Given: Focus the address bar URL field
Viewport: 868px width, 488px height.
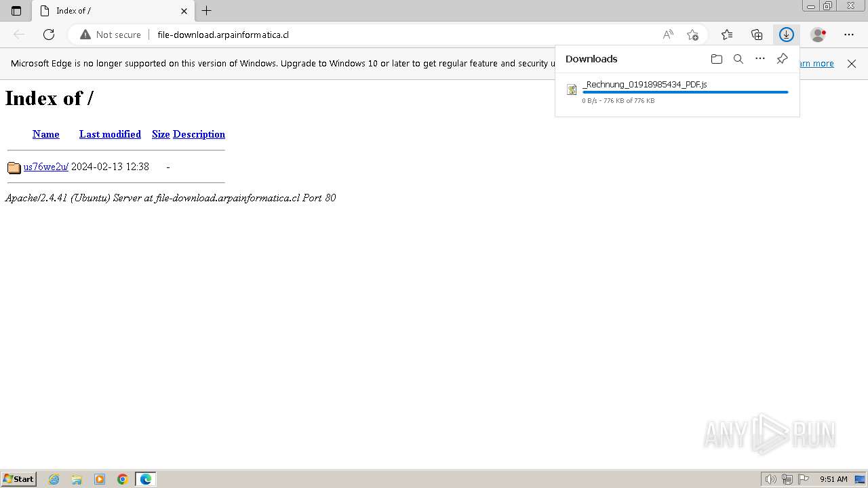Looking at the screenshot, I should (x=404, y=35).
